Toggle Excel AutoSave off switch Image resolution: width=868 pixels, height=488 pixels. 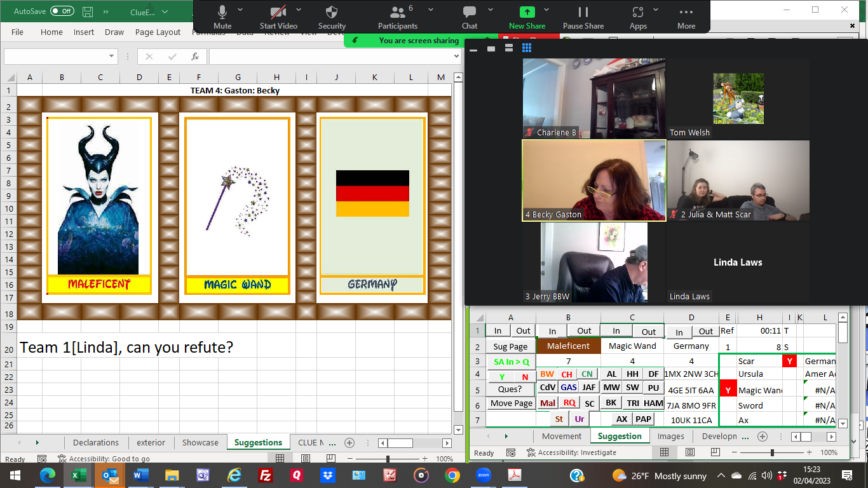pyautogui.click(x=62, y=11)
